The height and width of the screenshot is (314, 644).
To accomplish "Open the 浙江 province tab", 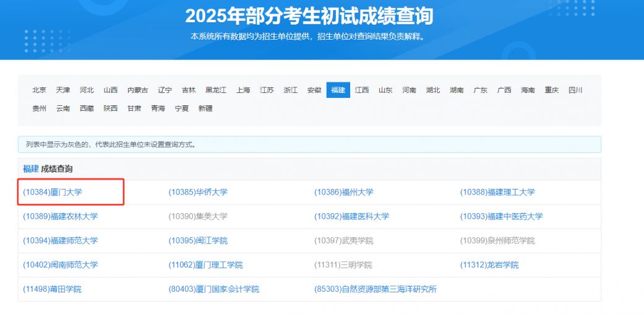I will pos(290,90).
